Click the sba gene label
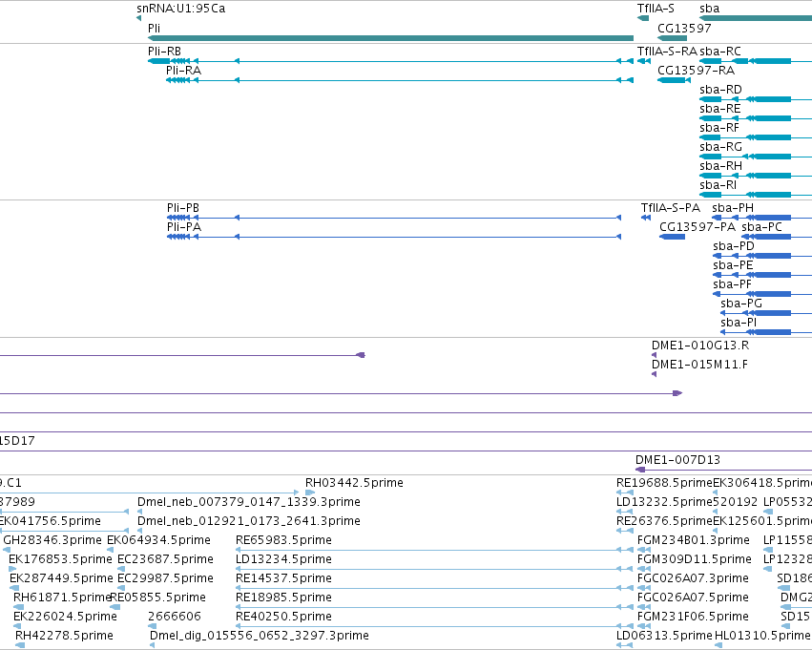812x650 pixels. click(710, 9)
